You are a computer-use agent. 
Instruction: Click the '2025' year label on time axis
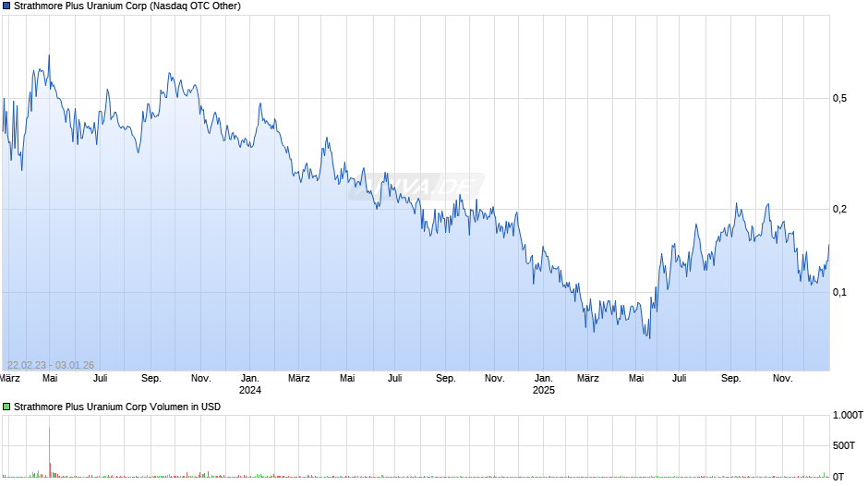[x=544, y=390]
